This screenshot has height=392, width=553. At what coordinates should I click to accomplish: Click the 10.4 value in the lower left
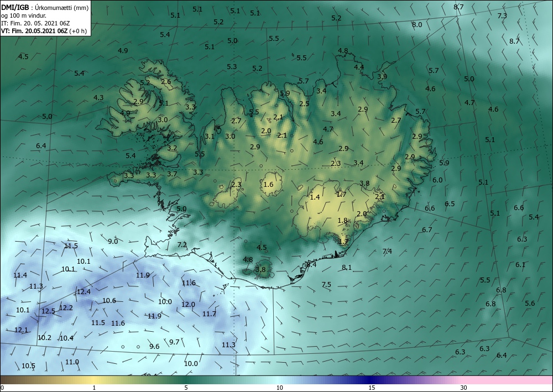66,338
